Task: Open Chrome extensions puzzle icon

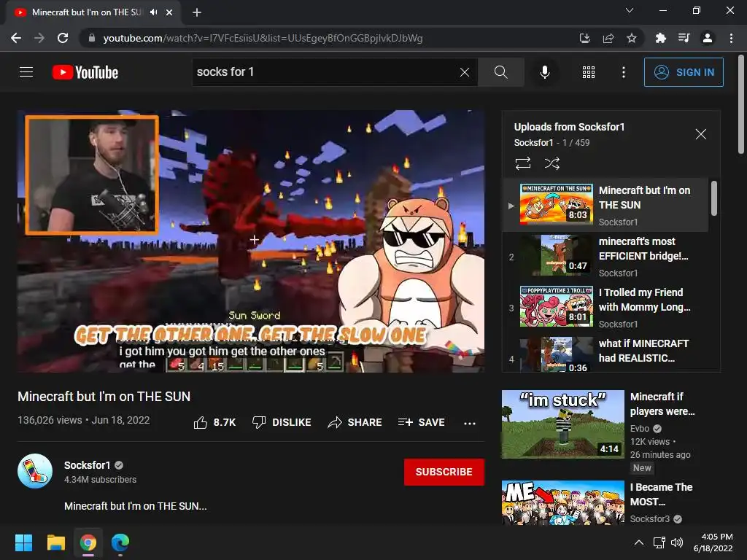Action: (660, 38)
